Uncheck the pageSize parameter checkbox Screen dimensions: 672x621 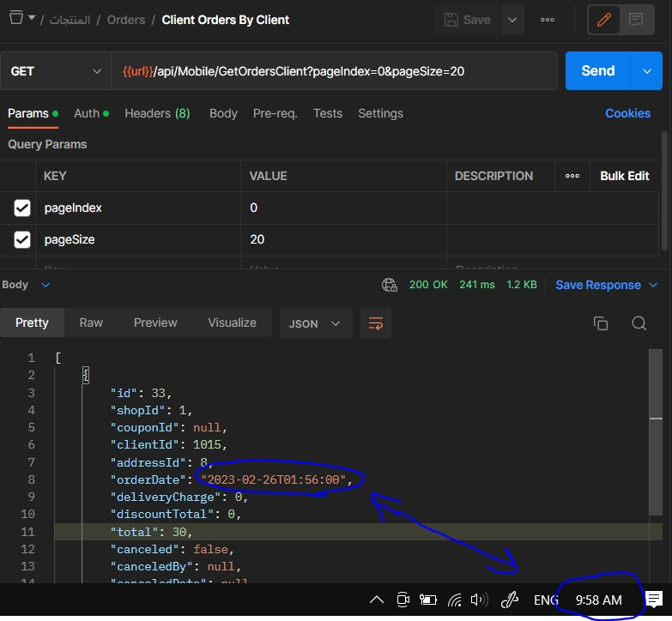(22, 239)
